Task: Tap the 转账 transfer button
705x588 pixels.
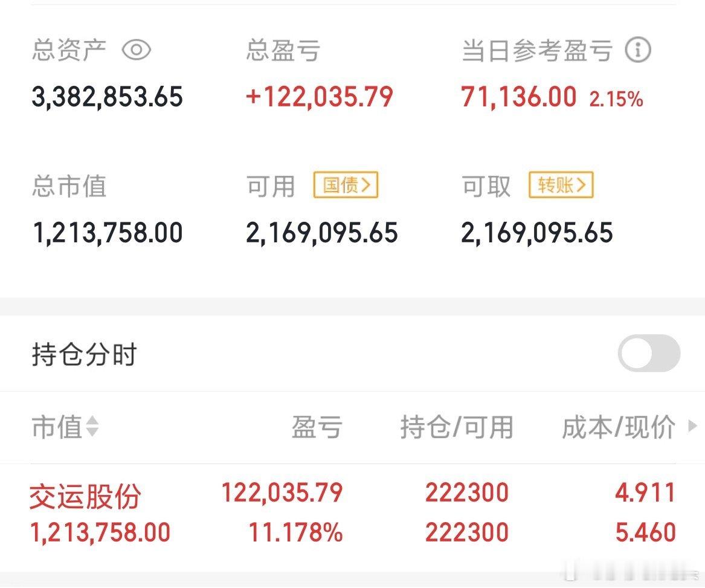Action: pyautogui.click(x=561, y=184)
